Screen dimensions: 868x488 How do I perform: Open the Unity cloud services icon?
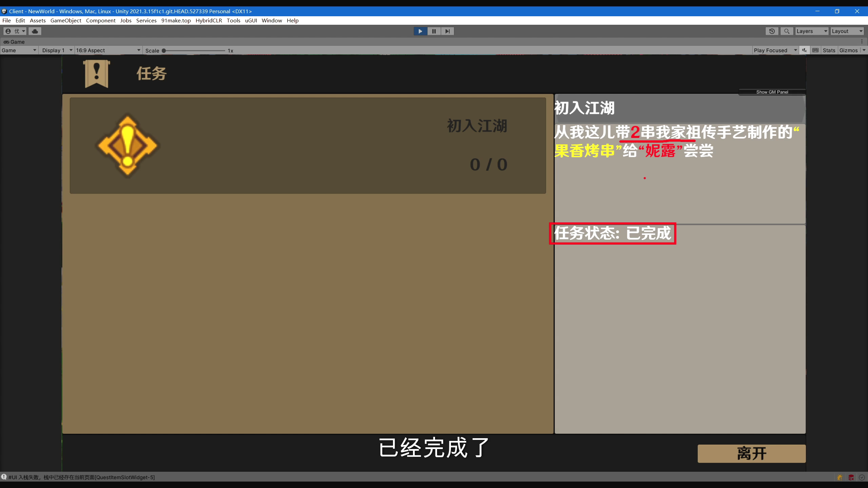[x=35, y=31]
